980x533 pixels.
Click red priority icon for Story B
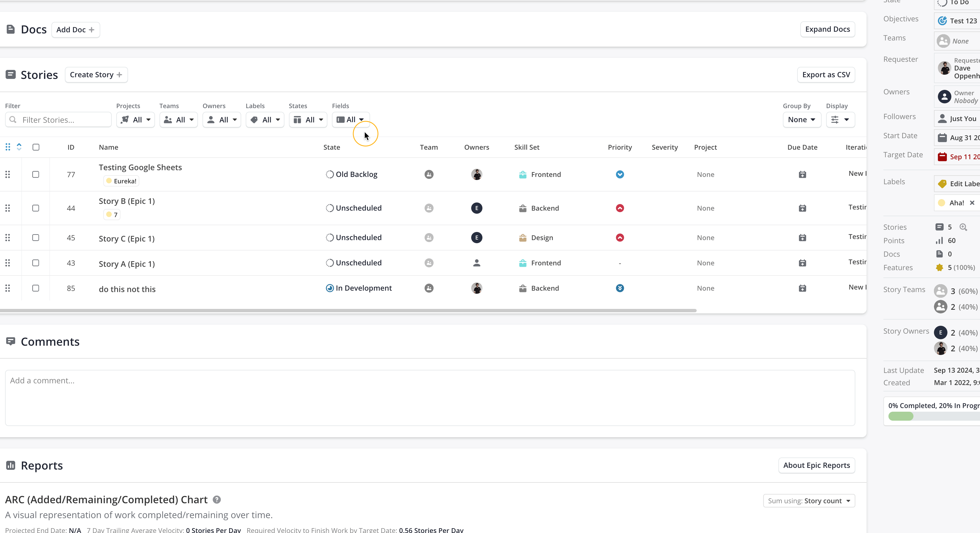click(x=620, y=208)
